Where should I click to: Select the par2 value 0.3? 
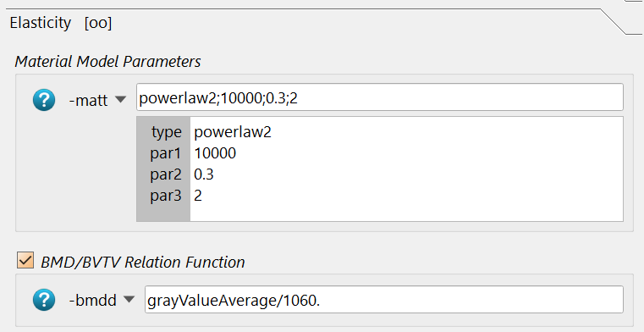(x=204, y=174)
